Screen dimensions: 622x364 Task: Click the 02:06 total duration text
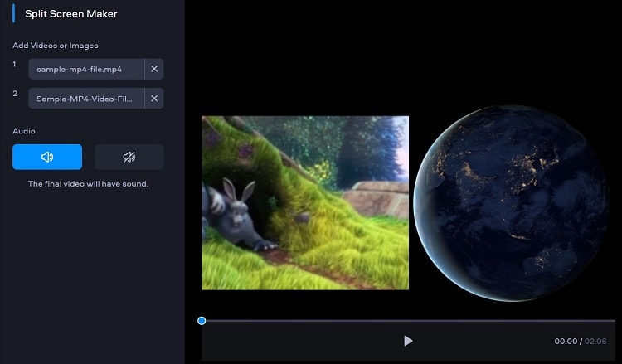(x=595, y=342)
